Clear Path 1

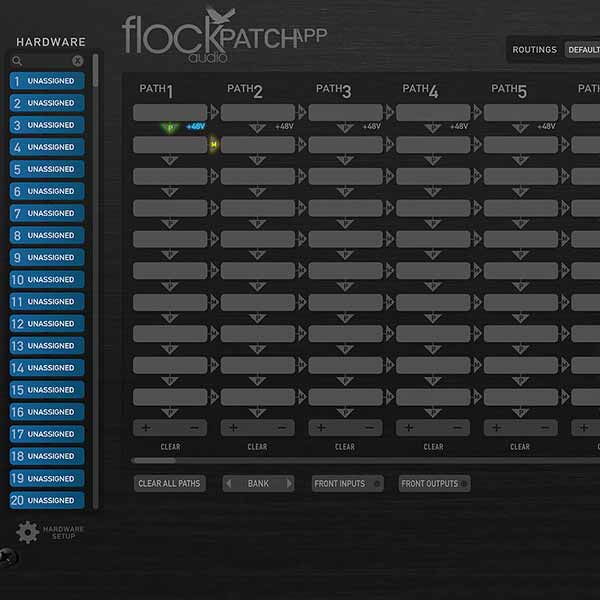click(x=170, y=447)
